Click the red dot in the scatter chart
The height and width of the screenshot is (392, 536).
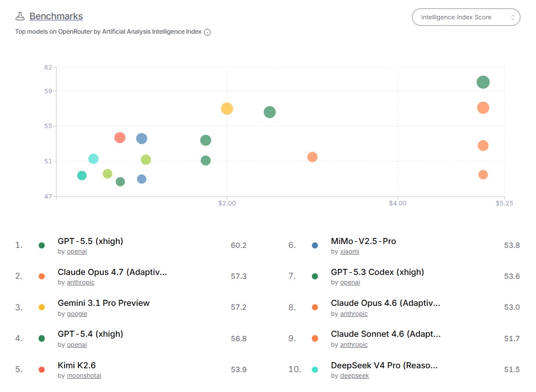click(120, 137)
